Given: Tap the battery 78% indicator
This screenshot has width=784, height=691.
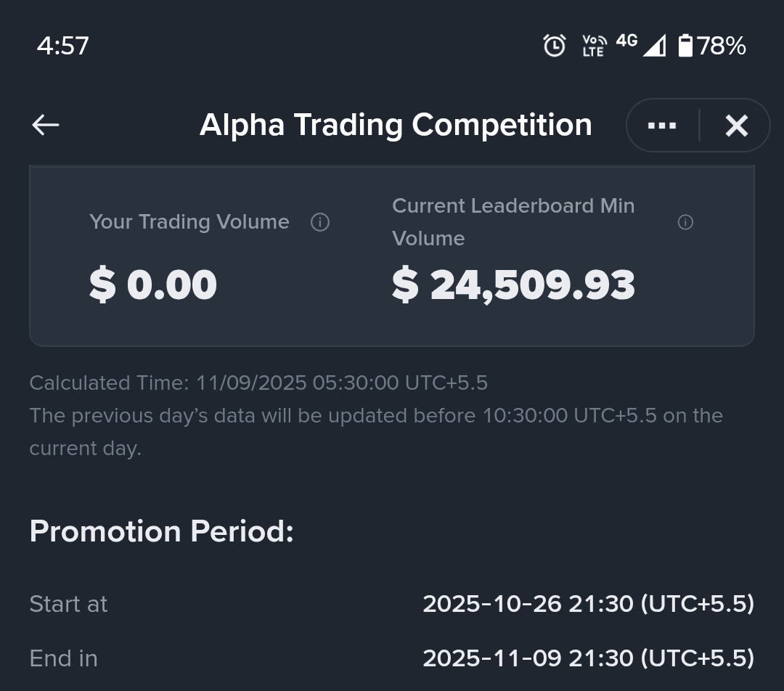Looking at the screenshot, I should 712,46.
